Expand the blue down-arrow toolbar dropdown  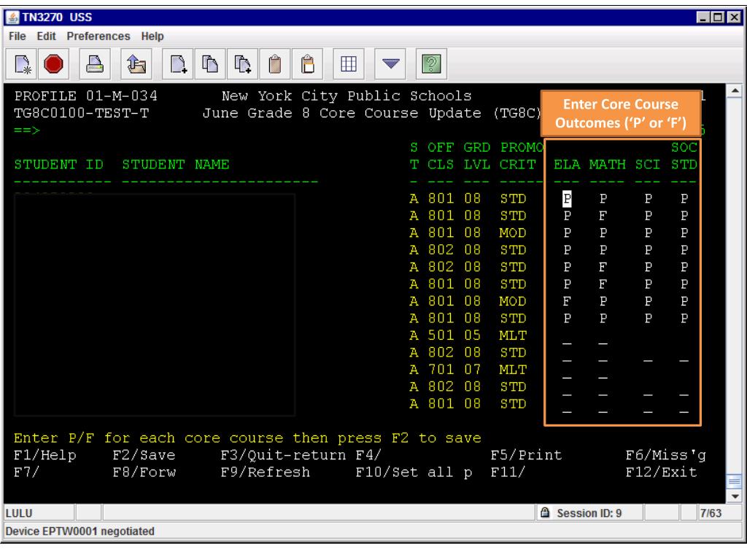(x=390, y=64)
